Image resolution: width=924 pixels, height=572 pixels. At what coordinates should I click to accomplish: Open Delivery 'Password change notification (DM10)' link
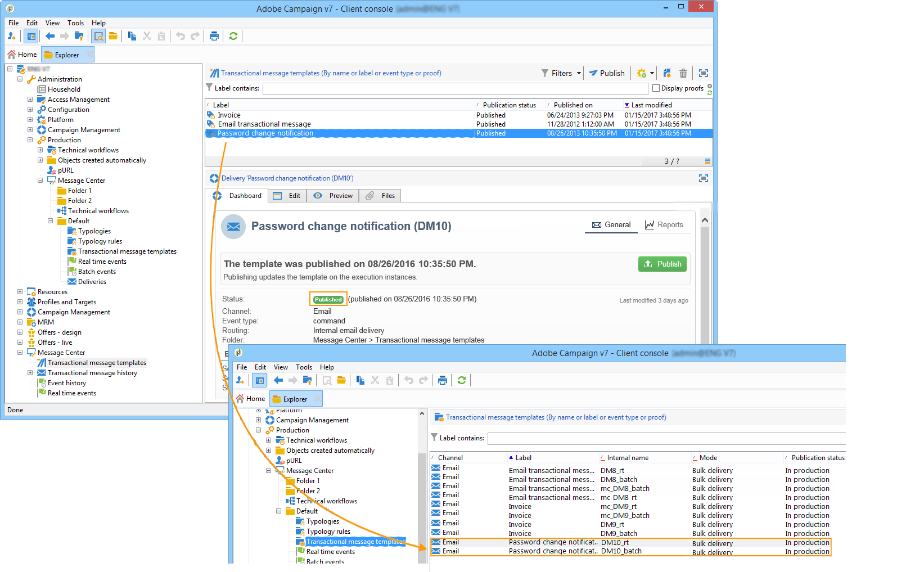(x=287, y=178)
